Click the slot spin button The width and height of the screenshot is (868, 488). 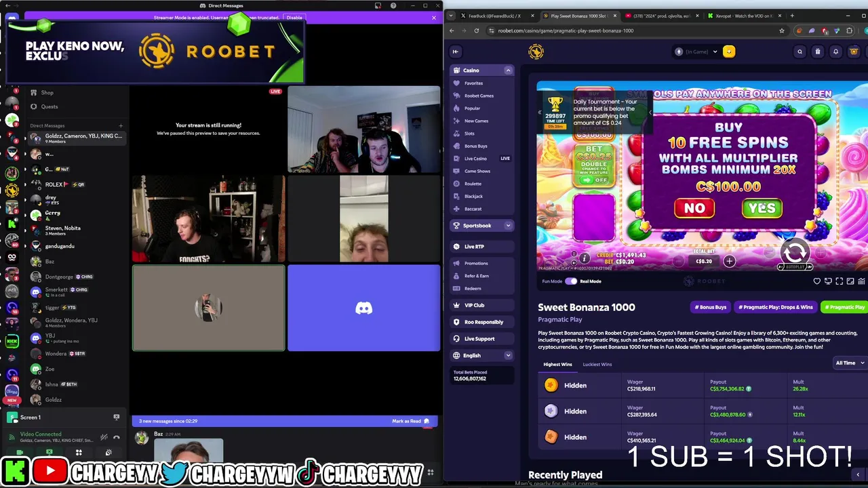[795, 252]
